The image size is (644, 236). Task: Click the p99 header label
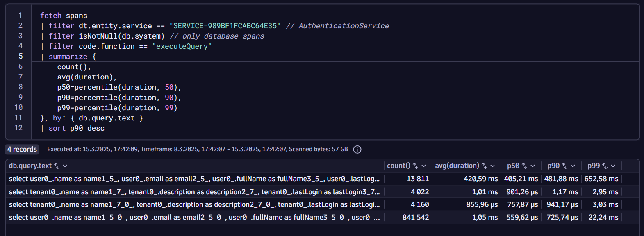coord(594,166)
